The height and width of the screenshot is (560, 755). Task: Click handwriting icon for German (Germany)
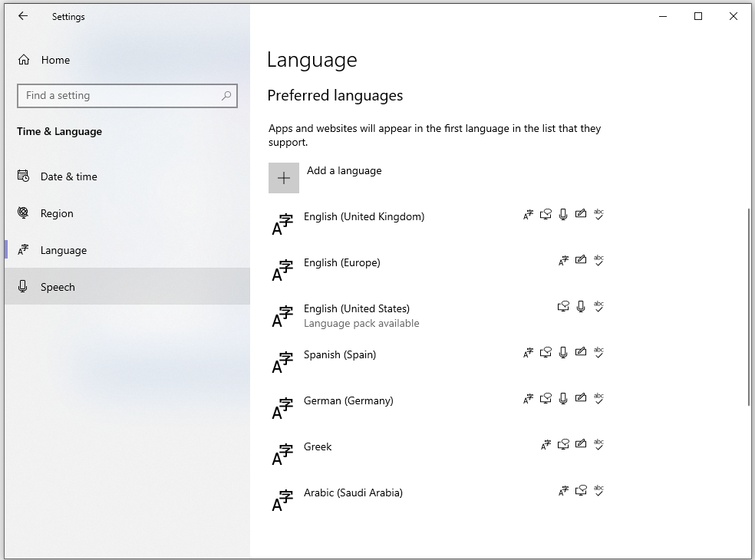[581, 397]
